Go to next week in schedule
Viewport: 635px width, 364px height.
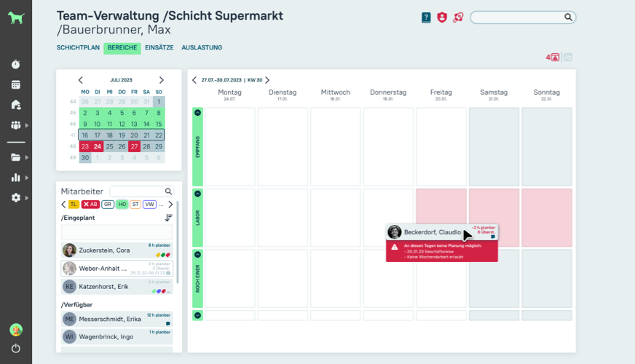(x=267, y=80)
